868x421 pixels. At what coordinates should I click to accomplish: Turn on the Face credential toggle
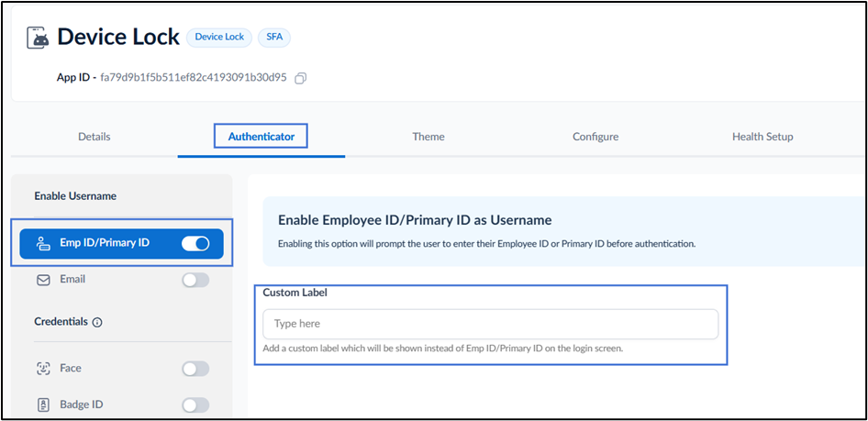point(195,369)
